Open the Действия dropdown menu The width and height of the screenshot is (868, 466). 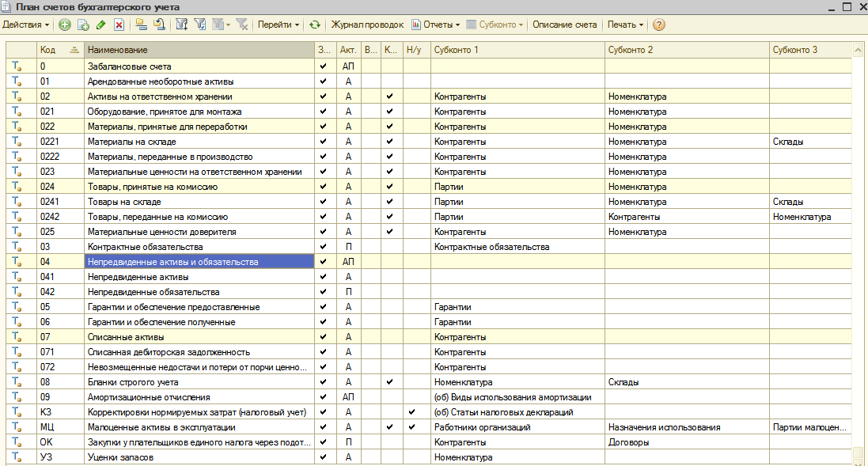(x=26, y=25)
